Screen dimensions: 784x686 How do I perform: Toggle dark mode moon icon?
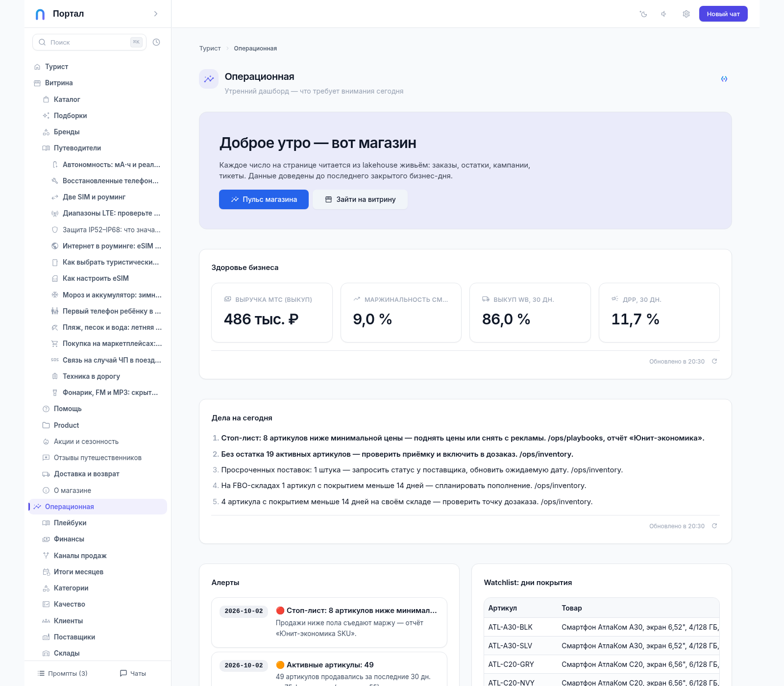click(643, 14)
